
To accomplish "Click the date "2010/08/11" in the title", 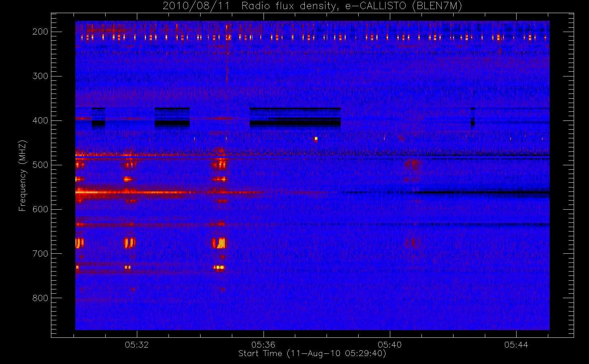I will [x=197, y=6].
